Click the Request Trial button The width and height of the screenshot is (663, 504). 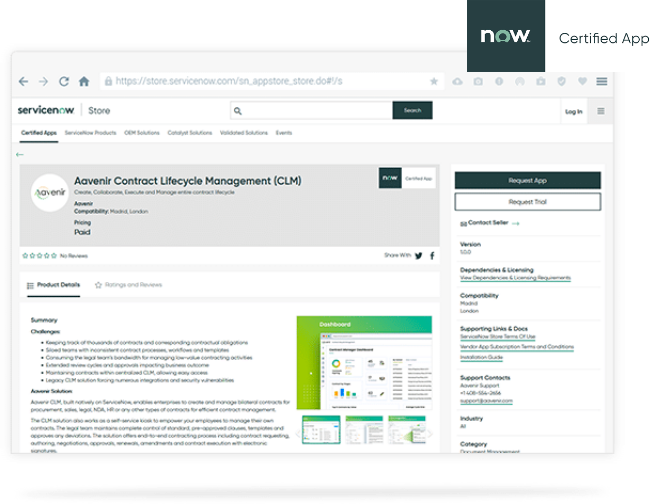click(x=528, y=202)
